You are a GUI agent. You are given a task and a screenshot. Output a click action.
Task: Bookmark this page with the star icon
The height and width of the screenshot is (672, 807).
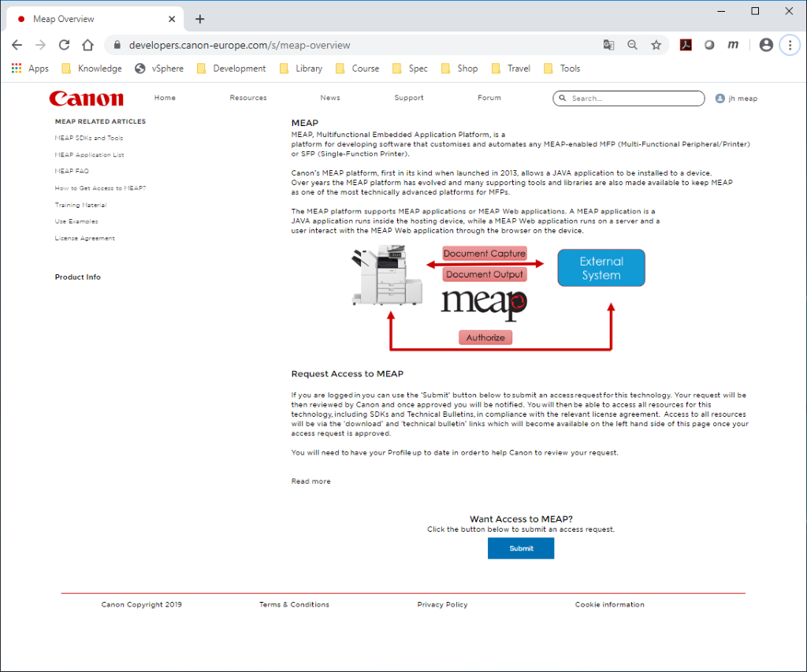(656, 45)
